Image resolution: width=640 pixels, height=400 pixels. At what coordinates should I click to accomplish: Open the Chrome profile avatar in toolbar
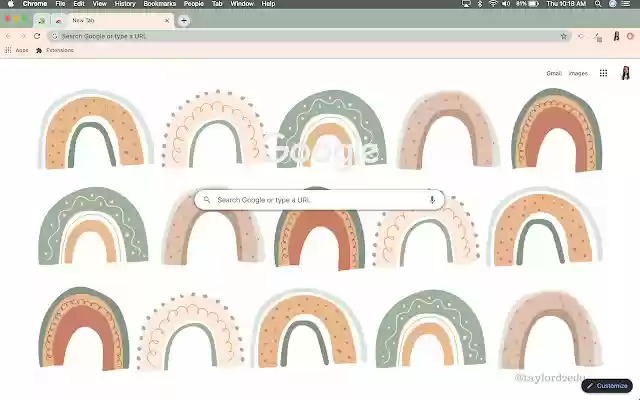click(x=616, y=36)
